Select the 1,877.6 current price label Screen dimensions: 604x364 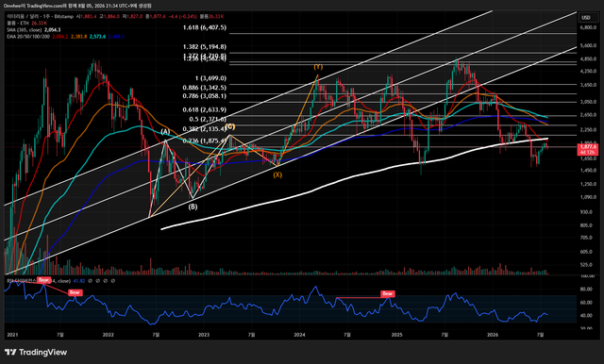click(x=587, y=149)
